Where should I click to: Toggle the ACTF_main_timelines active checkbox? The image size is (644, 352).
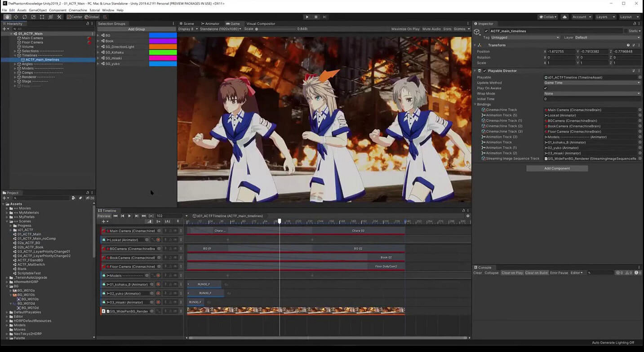coord(486,31)
